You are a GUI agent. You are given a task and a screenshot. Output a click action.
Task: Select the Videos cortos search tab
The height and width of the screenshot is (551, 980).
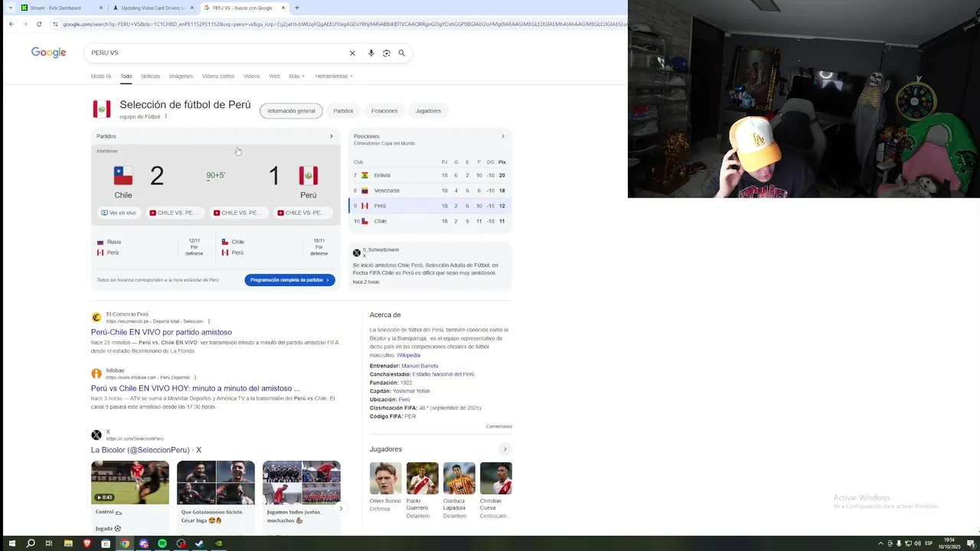(x=218, y=76)
